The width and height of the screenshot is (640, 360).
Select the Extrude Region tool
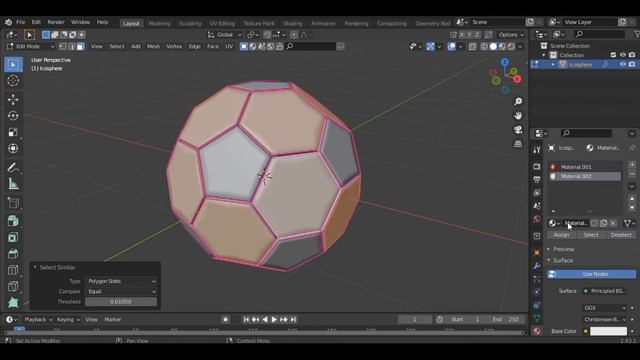click(x=13, y=221)
